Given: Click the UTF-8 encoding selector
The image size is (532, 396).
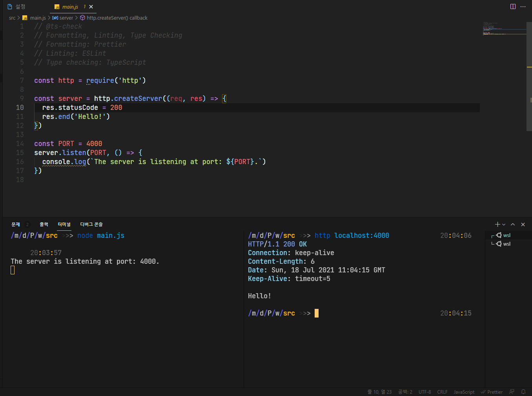Looking at the screenshot, I should point(425,392).
